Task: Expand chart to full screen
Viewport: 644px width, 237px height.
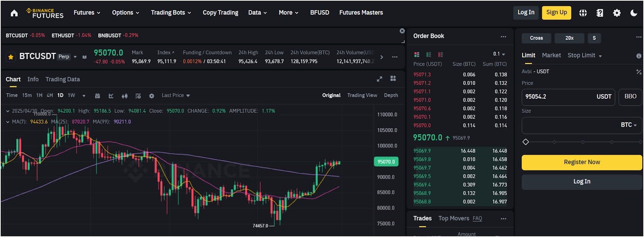Action: pos(379,79)
